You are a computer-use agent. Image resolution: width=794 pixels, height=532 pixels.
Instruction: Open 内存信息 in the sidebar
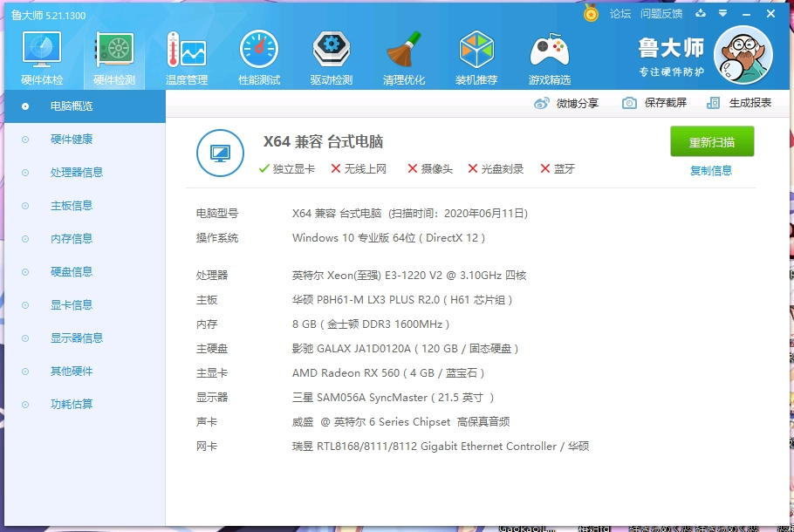86,239
